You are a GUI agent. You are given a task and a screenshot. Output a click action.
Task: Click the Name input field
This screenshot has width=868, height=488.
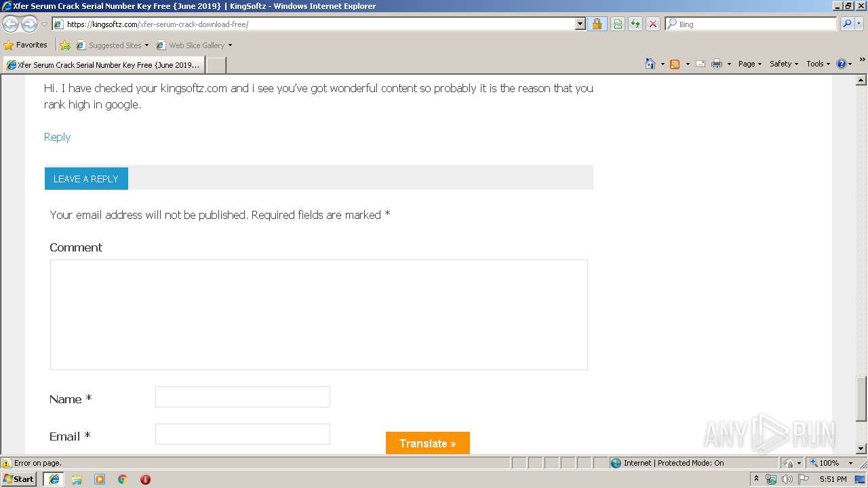[243, 397]
